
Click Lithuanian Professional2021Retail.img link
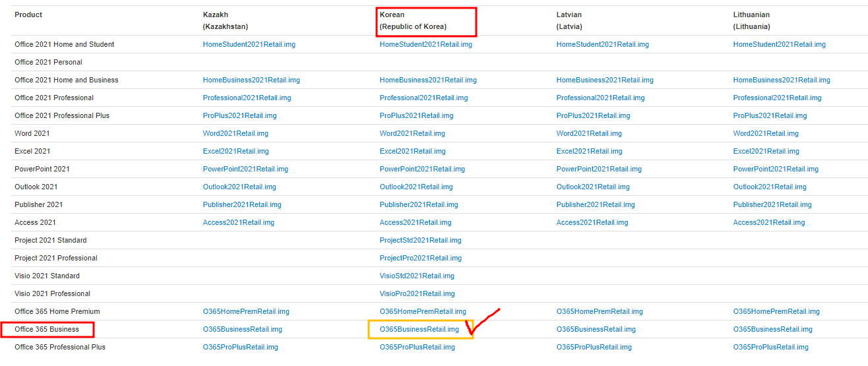coord(777,98)
